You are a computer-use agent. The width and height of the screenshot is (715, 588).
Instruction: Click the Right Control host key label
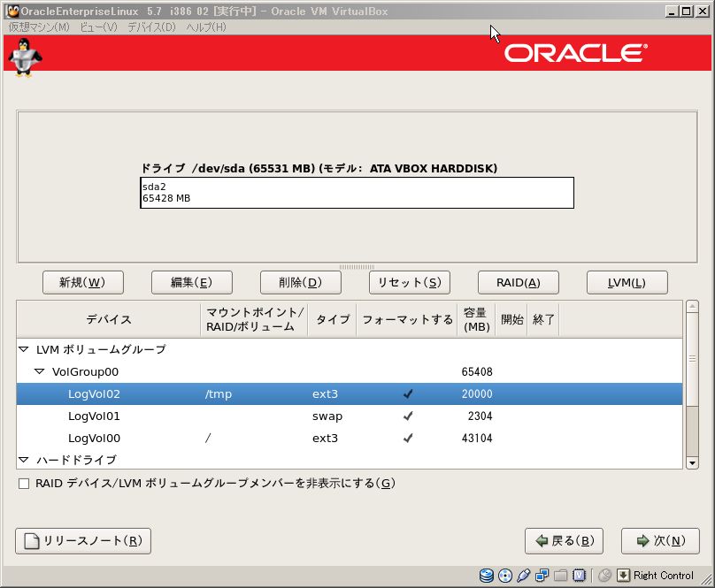tap(664, 576)
